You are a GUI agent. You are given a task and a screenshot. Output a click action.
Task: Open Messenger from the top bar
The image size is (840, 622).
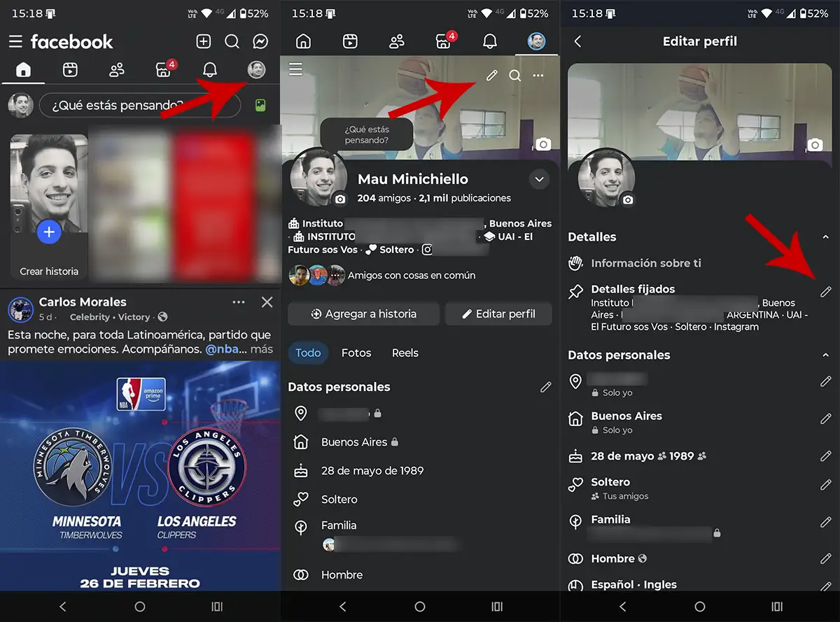coord(260,41)
